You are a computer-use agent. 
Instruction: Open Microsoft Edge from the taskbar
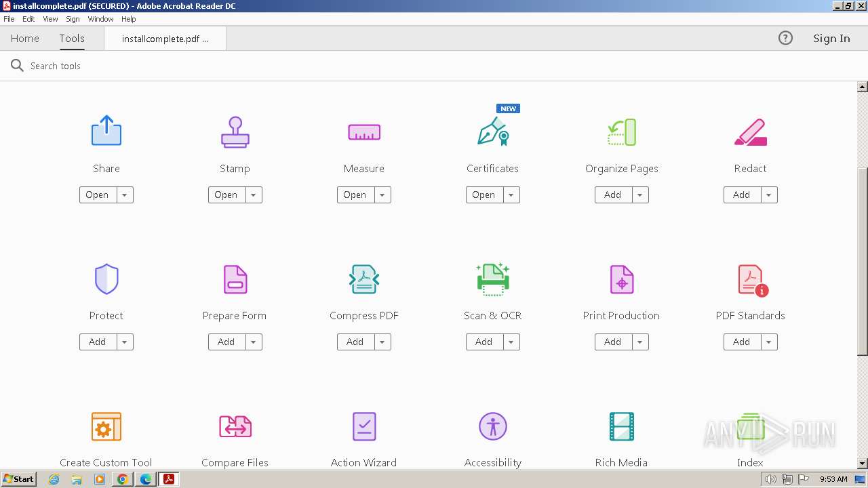click(x=146, y=479)
